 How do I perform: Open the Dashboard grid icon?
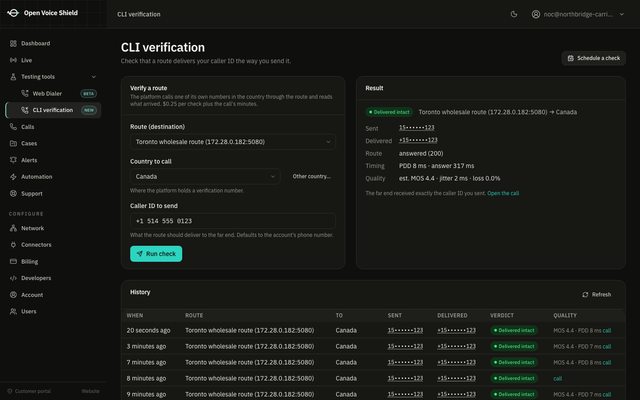[13, 43]
